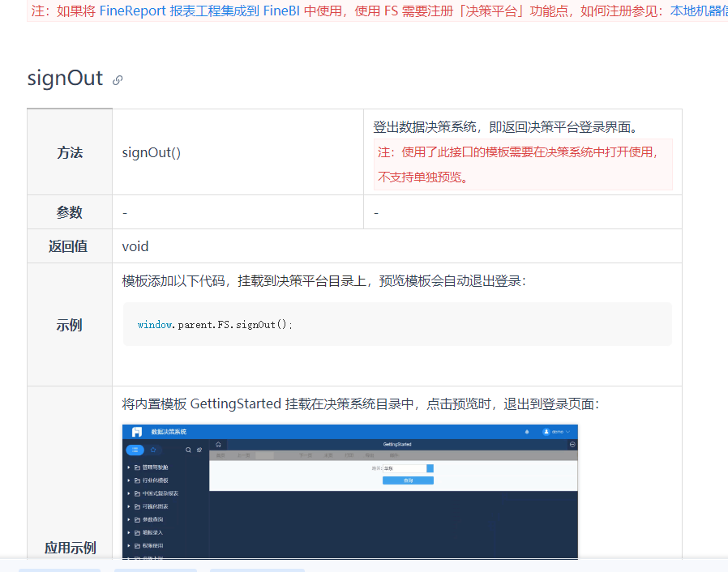Click the demo user avatar icon

coord(546,432)
